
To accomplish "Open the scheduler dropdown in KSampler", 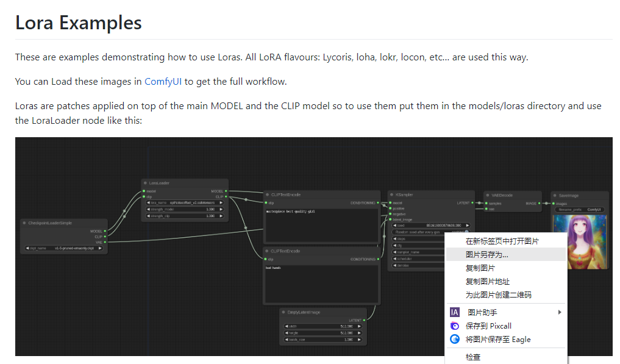I will click(419, 259).
